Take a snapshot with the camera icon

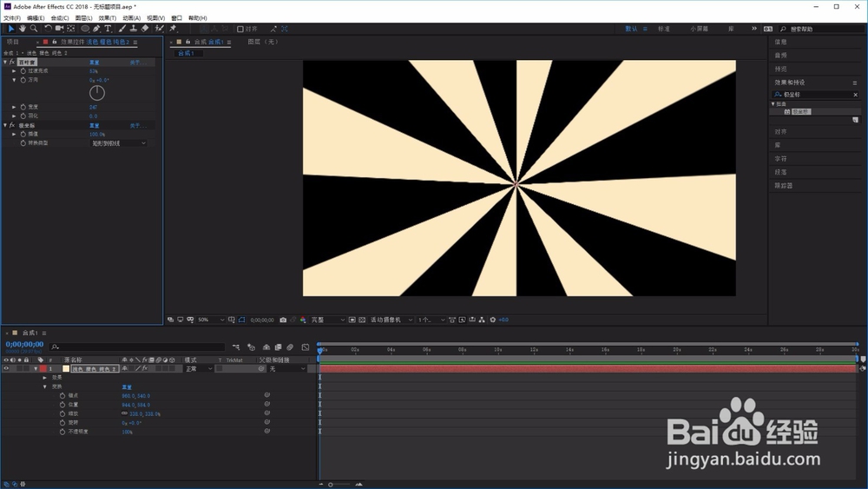(x=283, y=320)
